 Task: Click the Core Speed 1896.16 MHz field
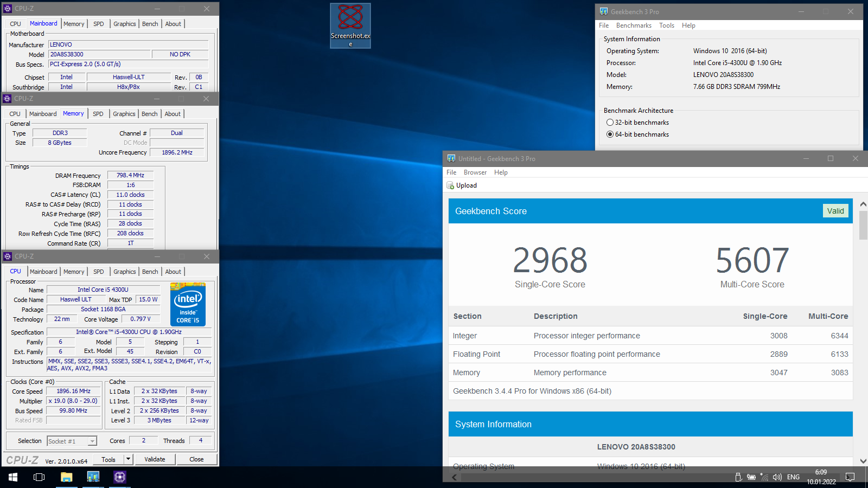pos(74,391)
